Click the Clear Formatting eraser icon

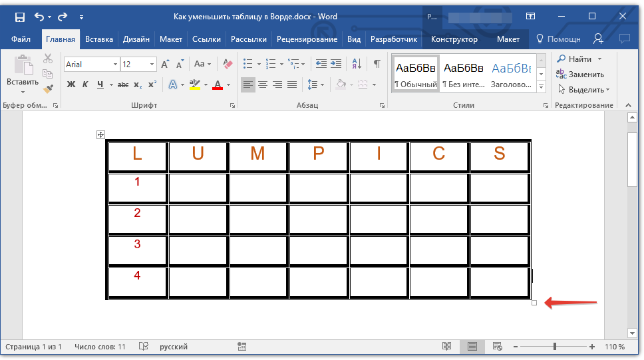coord(228,64)
